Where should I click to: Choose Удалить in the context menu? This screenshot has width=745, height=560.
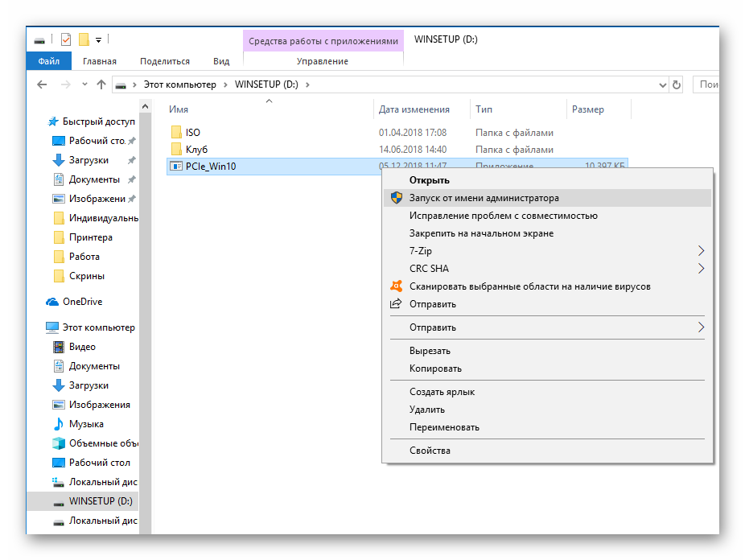click(547, 410)
